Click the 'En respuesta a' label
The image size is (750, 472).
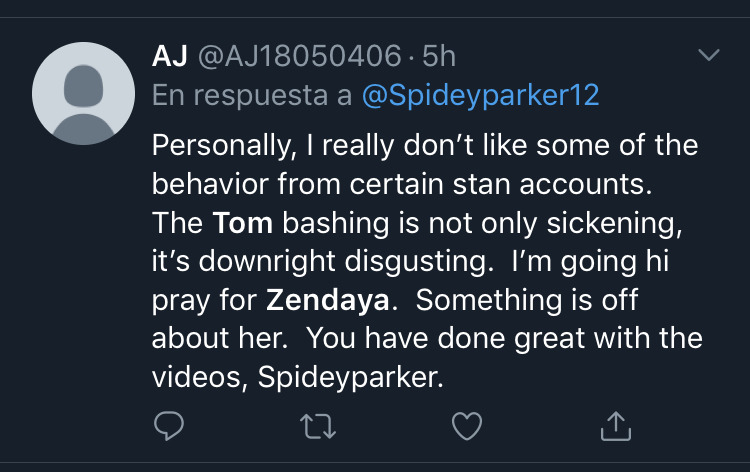(252, 95)
